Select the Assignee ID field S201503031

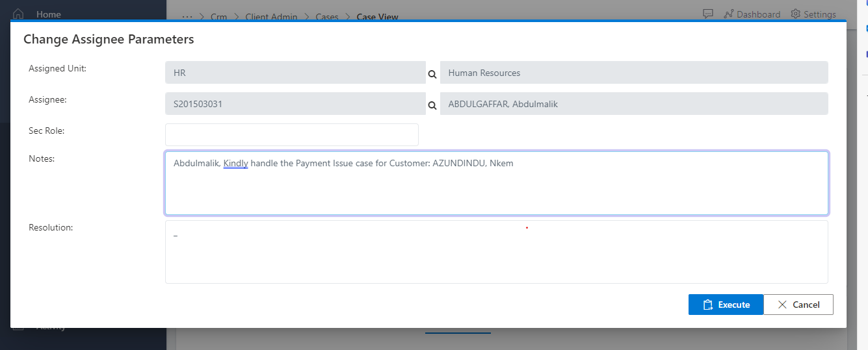click(x=295, y=104)
